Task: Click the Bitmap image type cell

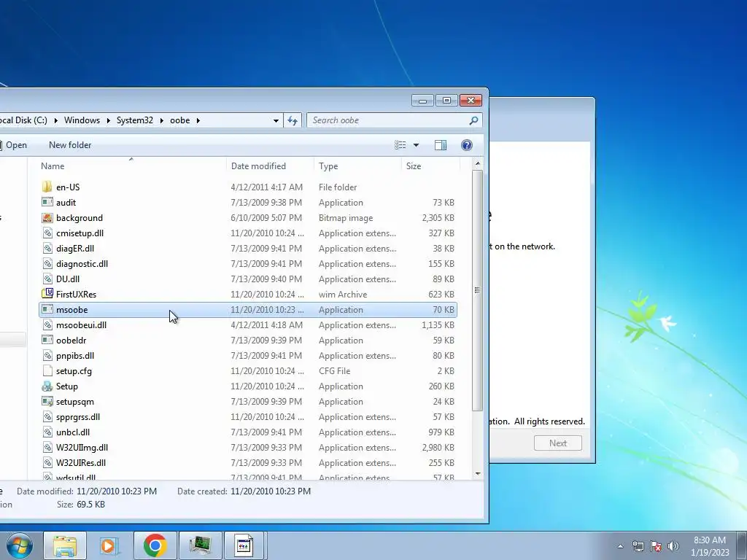Action: [x=346, y=217]
